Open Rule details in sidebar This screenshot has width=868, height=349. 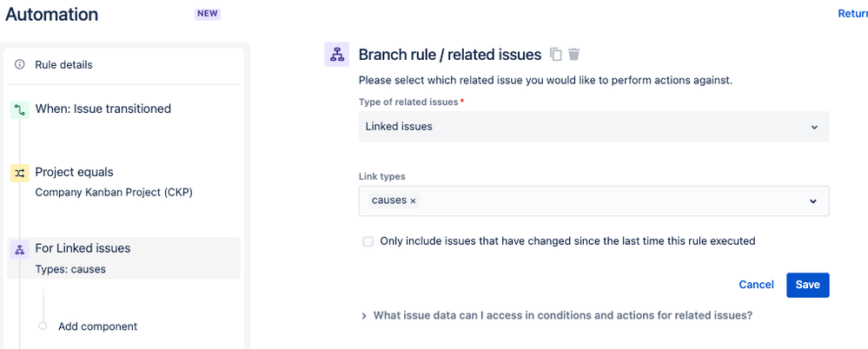(x=63, y=64)
